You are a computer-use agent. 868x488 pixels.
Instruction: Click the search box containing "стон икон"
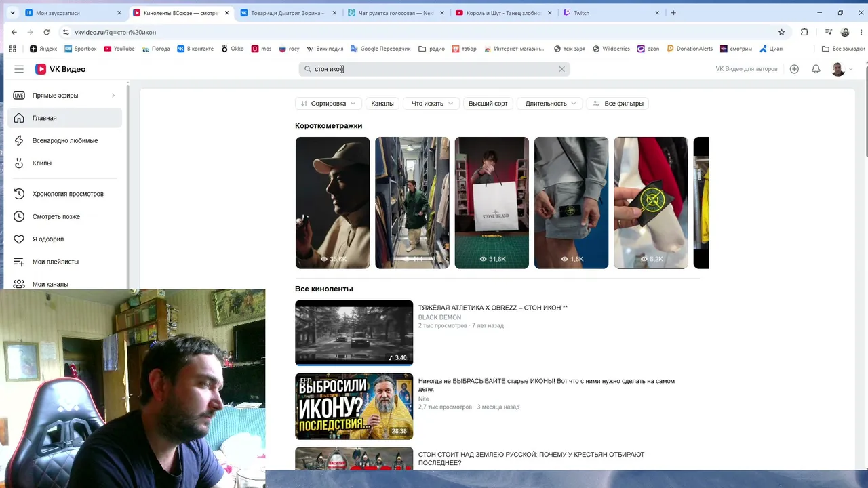pyautogui.click(x=434, y=69)
